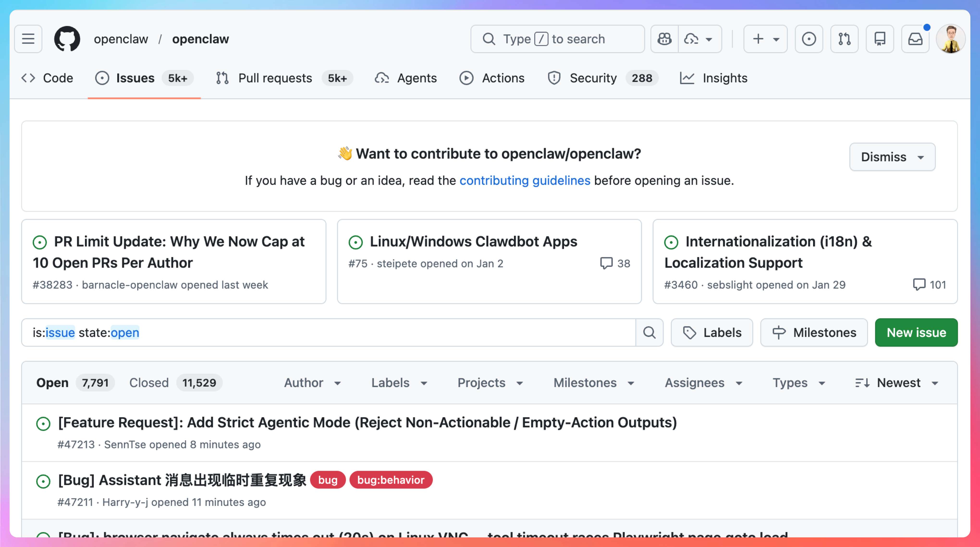Open pull requests icon in header
This screenshot has height=547, width=980.
point(844,39)
